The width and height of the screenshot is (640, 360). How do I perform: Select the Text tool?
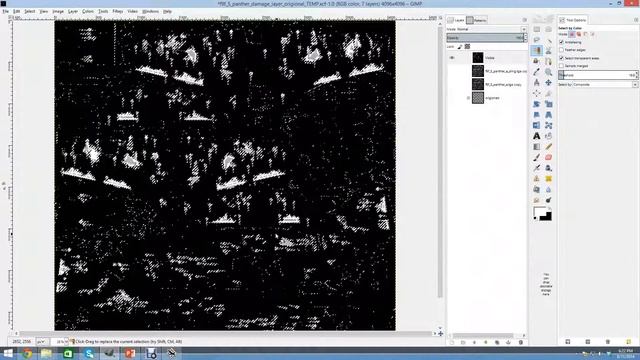[x=537, y=136]
